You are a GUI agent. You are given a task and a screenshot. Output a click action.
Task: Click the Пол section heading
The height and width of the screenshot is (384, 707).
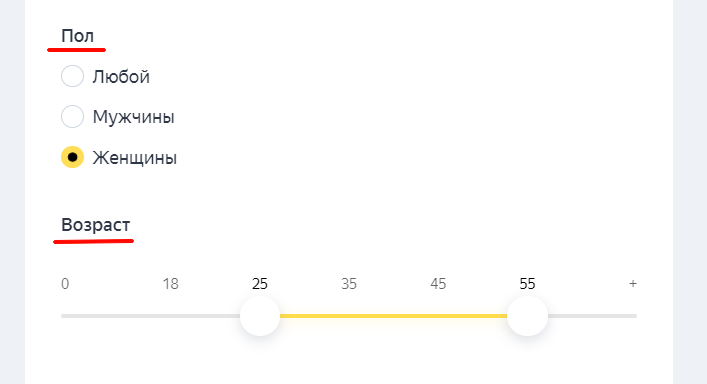tap(78, 36)
